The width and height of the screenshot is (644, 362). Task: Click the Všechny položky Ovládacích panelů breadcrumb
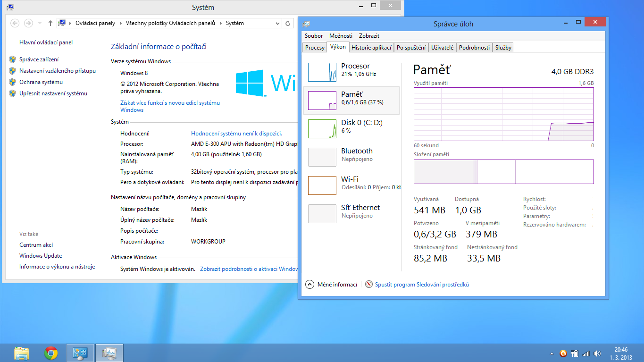pyautogui.click(x=170, y=23)
